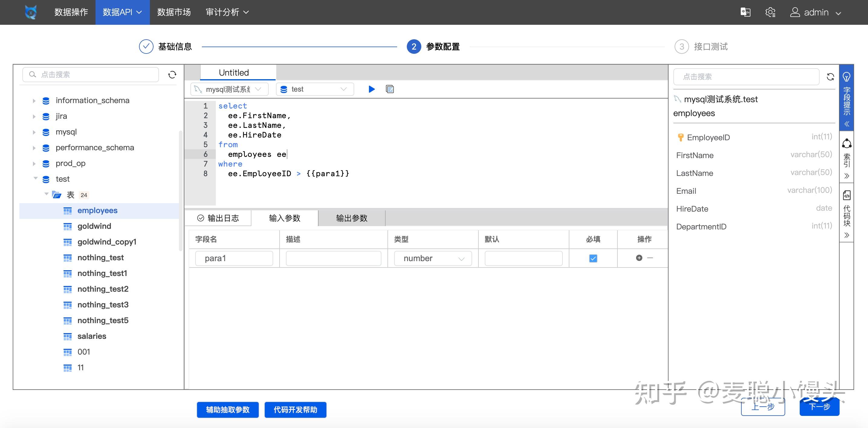The height and width of the screenshot is (428, 868).
Task: Open settings with the gear icon
Action: (771, 12)
